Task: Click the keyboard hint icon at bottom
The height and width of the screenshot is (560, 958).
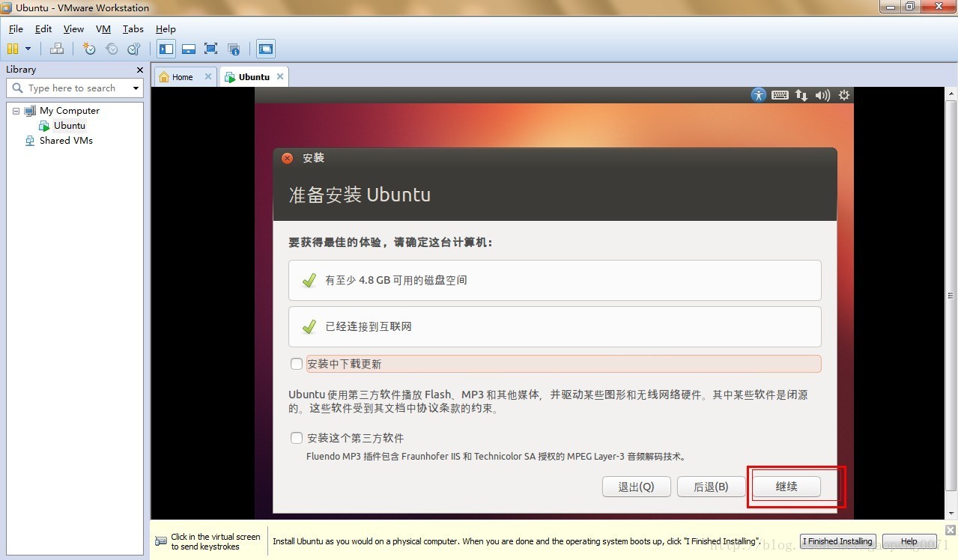Action: coord(161,541)
